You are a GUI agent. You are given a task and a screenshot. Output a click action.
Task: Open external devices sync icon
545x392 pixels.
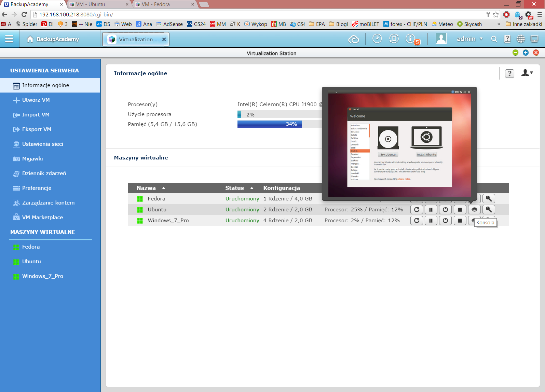(x=394, y=39)
